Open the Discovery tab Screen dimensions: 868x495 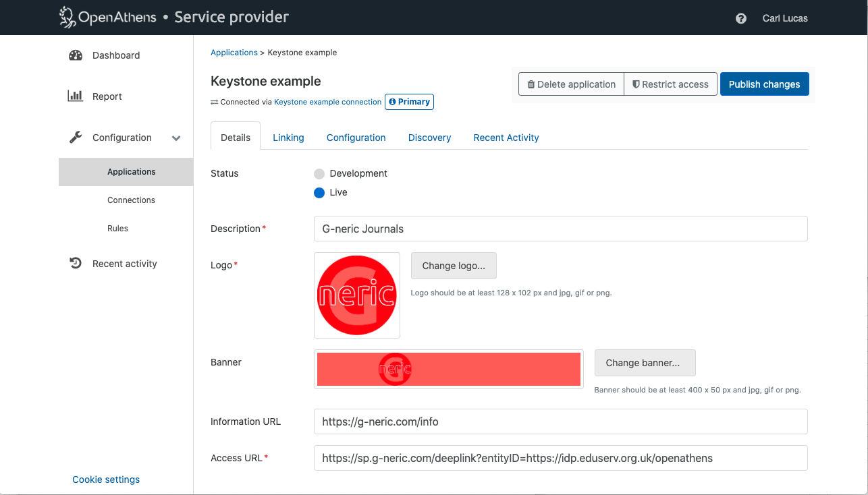[x=429, y=138]
